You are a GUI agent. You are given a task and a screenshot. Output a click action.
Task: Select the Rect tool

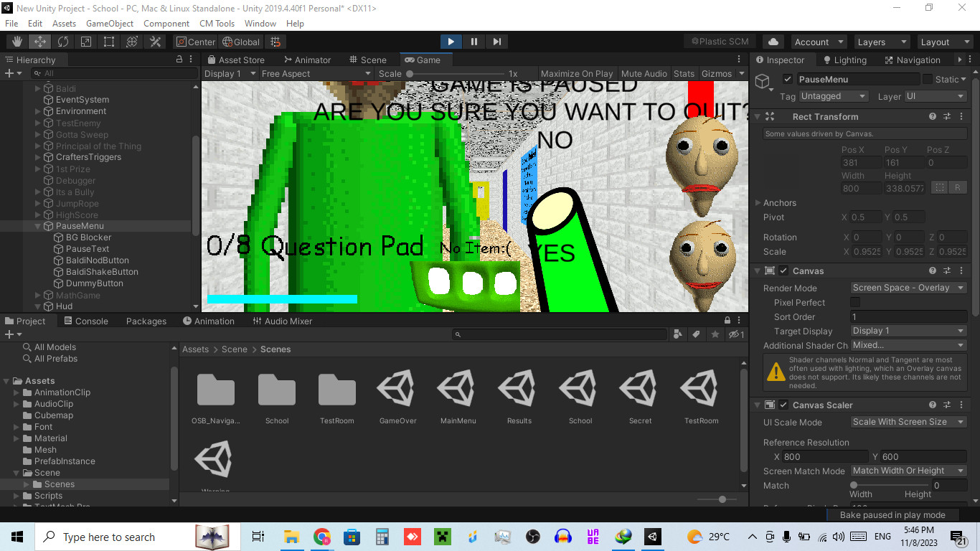coord(109,42)
